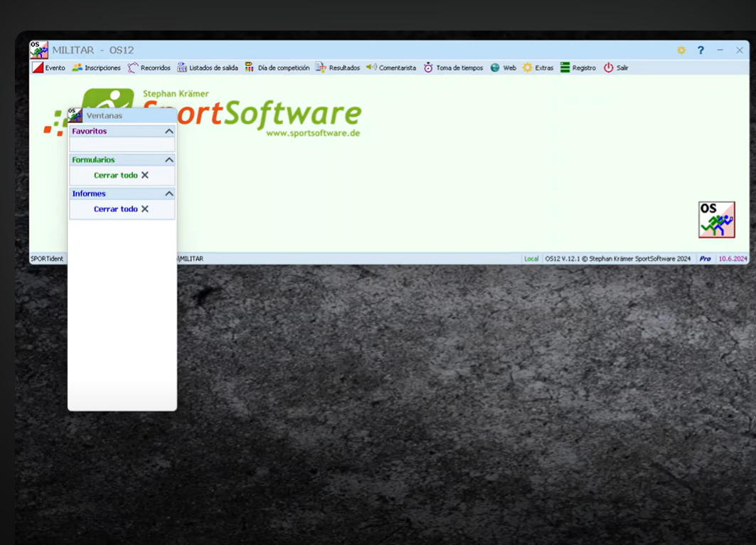
Task: Open the Web globe icon
Action: pos(495,68)
